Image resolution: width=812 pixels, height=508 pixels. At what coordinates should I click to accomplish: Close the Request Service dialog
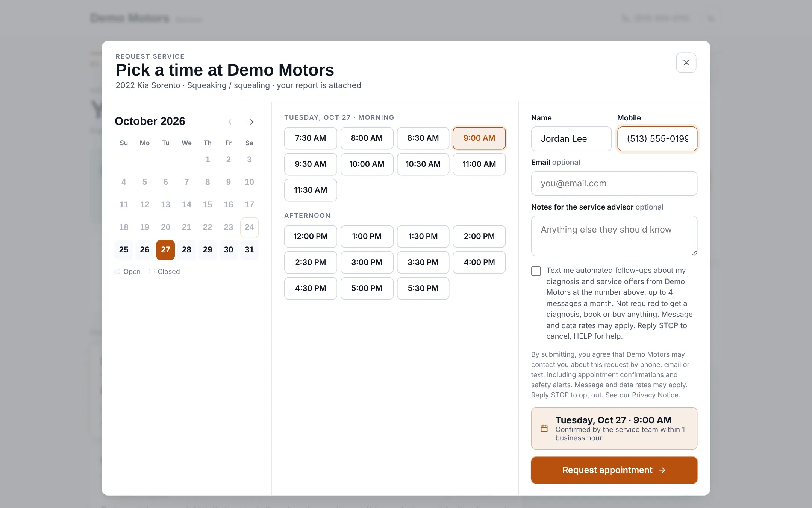pos(686,62)
